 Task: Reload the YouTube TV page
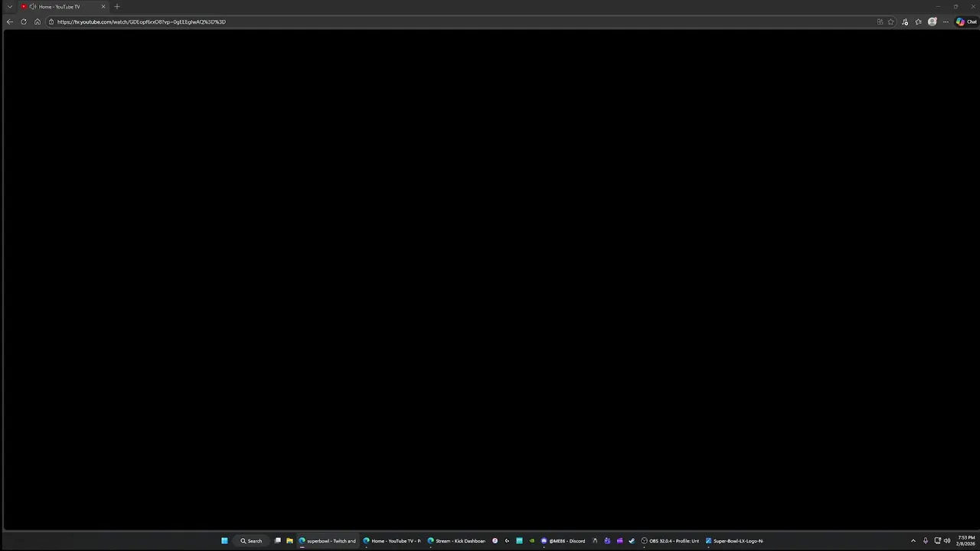(x=24, y=21)
